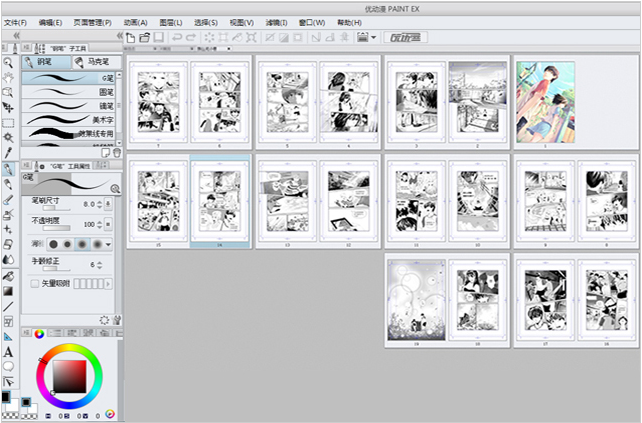Viewport: 642px width, 423px height.
Task: Select the Airbrush tool
Action: point(8,214)
